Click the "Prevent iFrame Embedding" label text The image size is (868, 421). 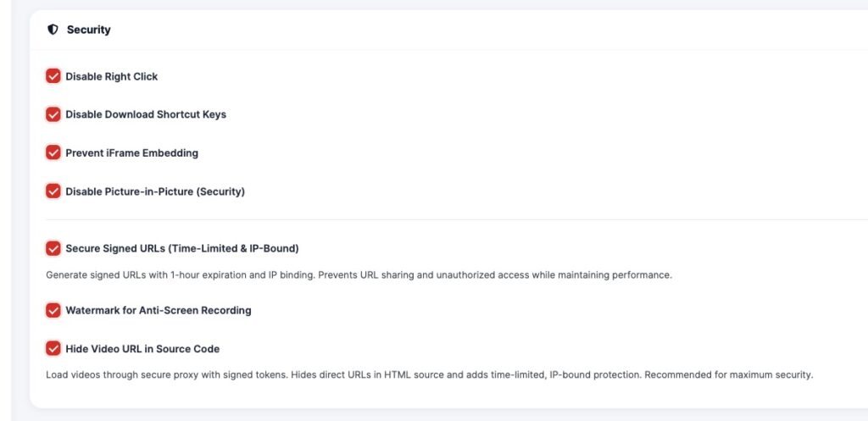pos(131,153)
